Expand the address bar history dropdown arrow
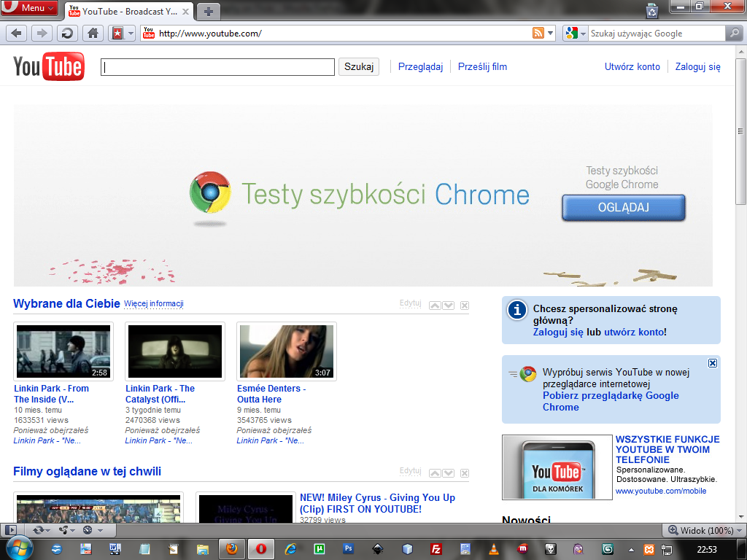Image resolution: width=747 pixels, height=560 pixels. click(551, 34)
